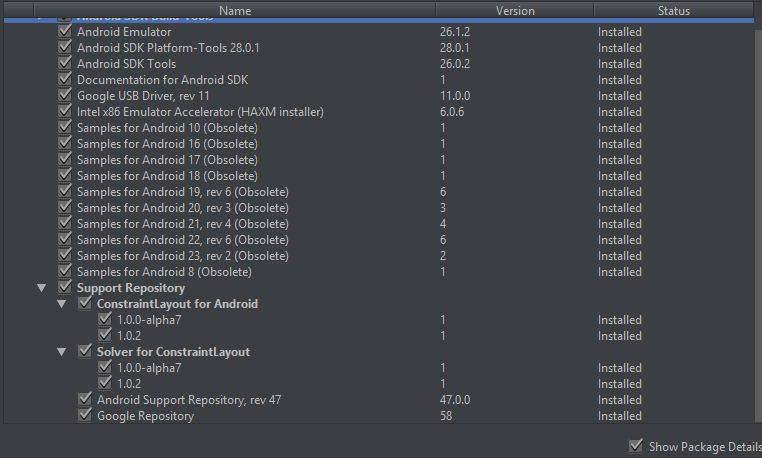Click the Android Support Repository, rev 47 label
The height and width of the screenshot is (458, 762).
(x=189, y=400)
